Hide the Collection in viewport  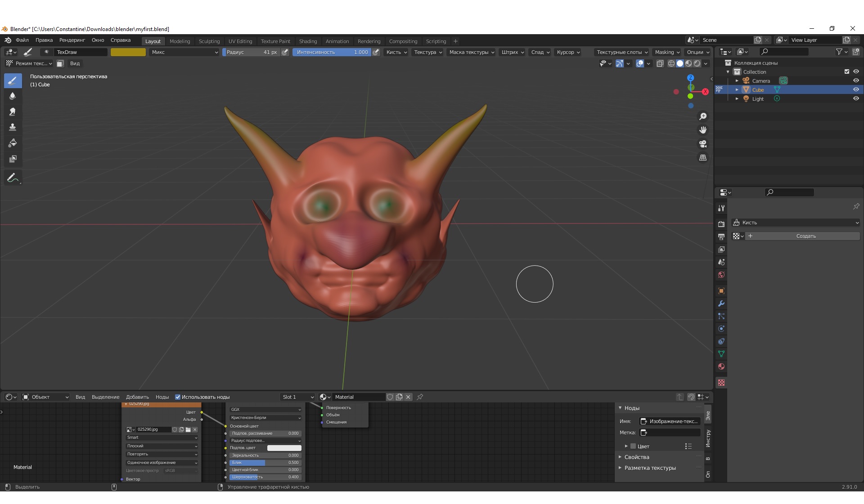pos(856,71)
